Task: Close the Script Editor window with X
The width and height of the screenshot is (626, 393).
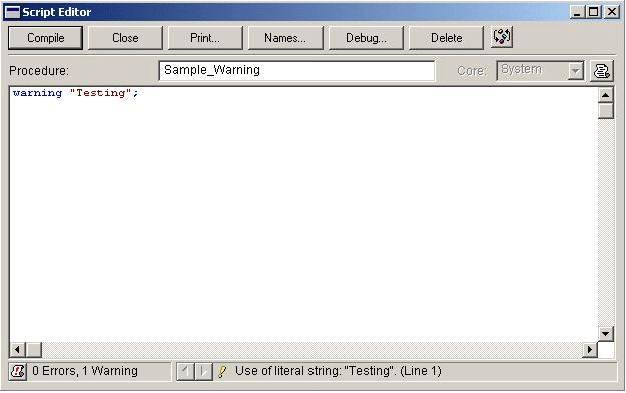Action: click(x=612, y=12)
